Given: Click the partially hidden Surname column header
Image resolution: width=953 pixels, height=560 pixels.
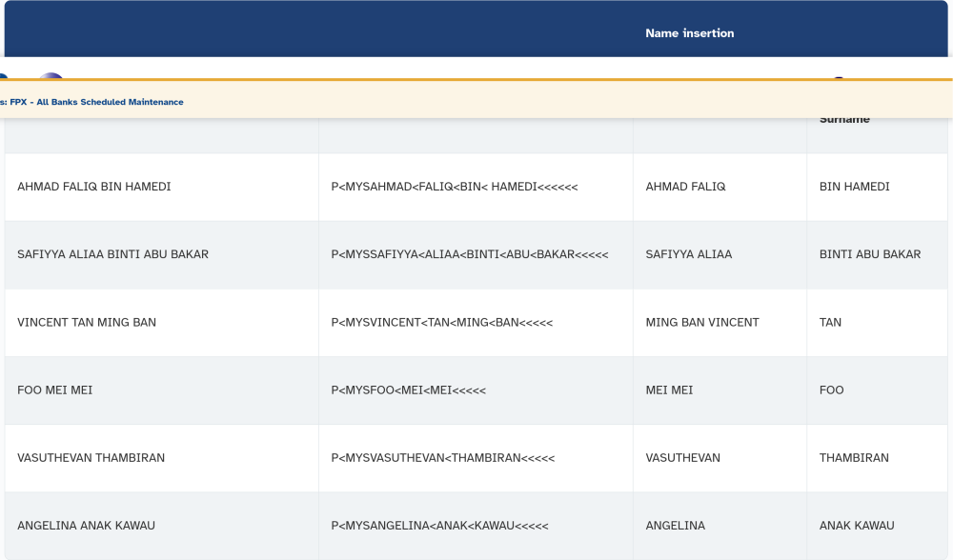Looking at the screenshot, I should point(843,120).
